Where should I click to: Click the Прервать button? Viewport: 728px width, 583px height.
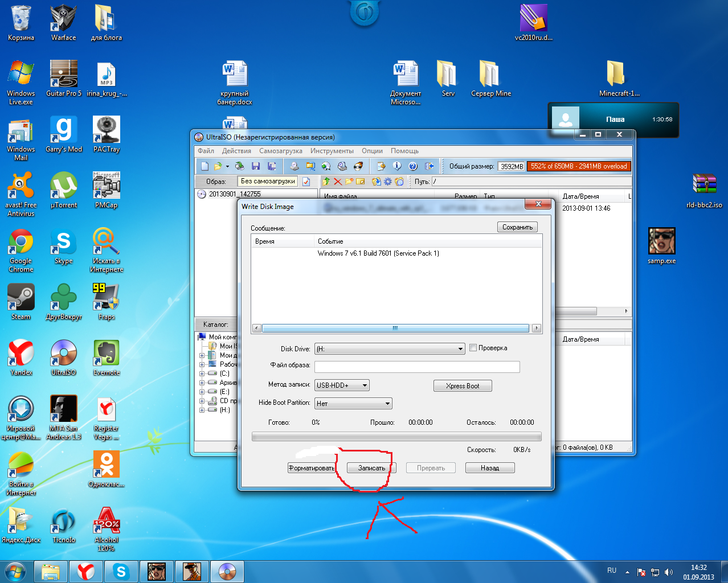(x=431, y=468)
